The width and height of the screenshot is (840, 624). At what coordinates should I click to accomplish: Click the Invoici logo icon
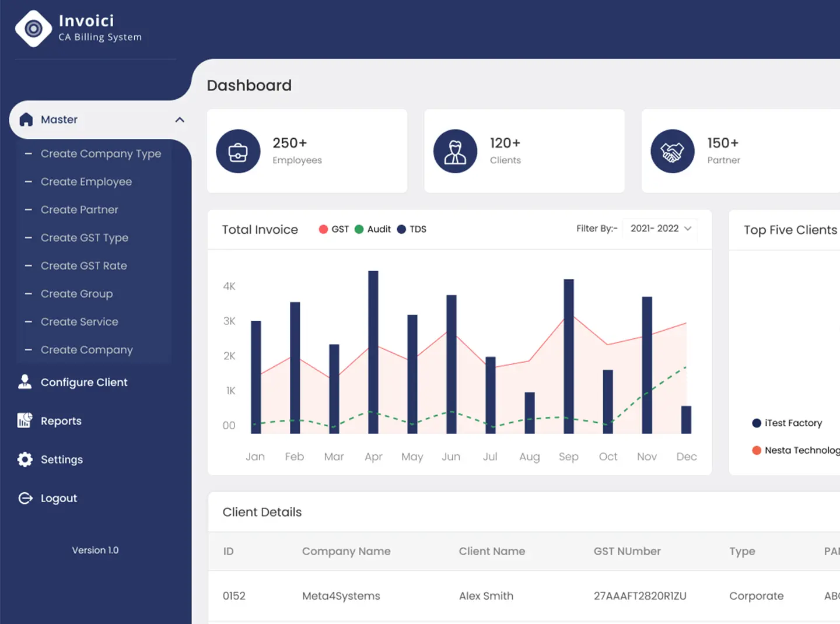pos(33,29)
